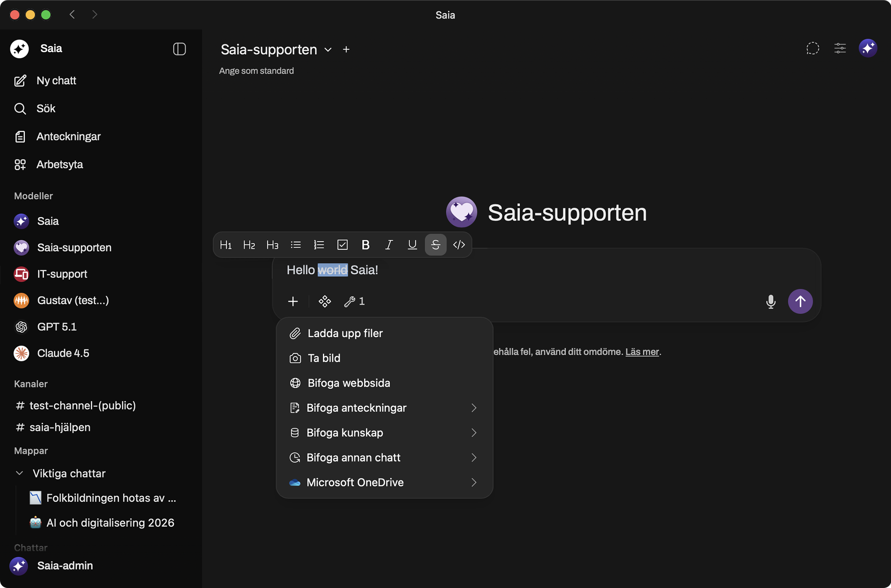
Task: Apply inline code formatting icon
Action: 459,245
